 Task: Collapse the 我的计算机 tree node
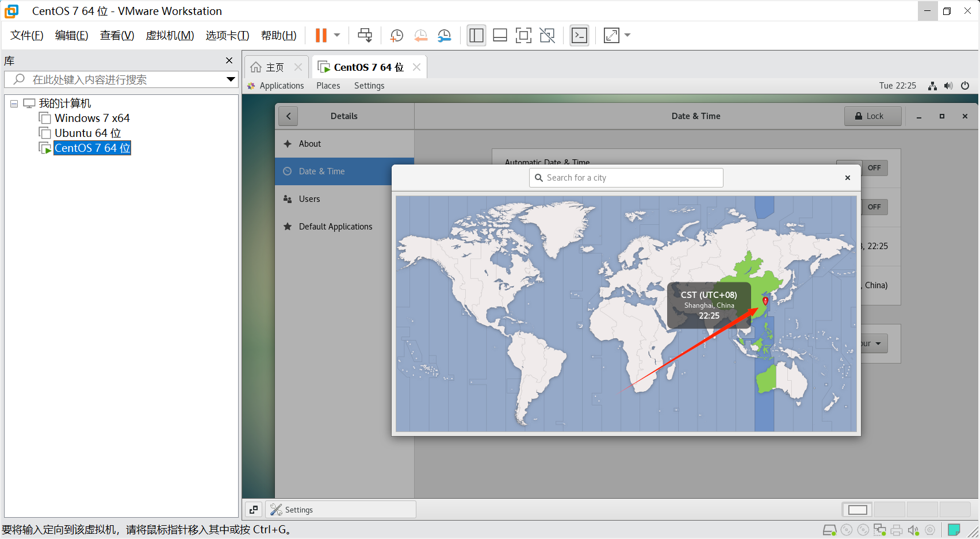coord(14,104)
